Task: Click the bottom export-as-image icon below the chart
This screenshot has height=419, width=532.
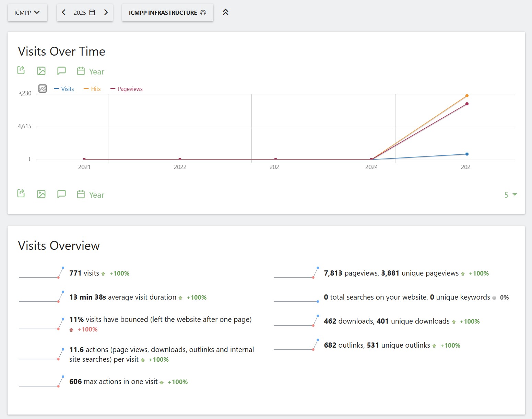Action: tap(41, 194)
